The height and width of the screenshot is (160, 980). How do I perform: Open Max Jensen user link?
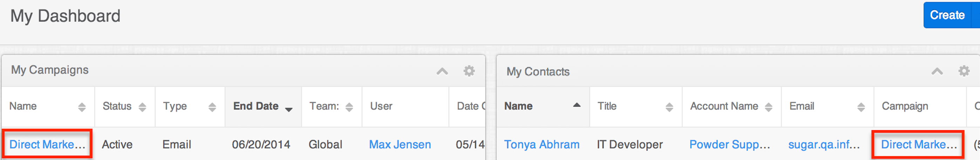(400, 144)
